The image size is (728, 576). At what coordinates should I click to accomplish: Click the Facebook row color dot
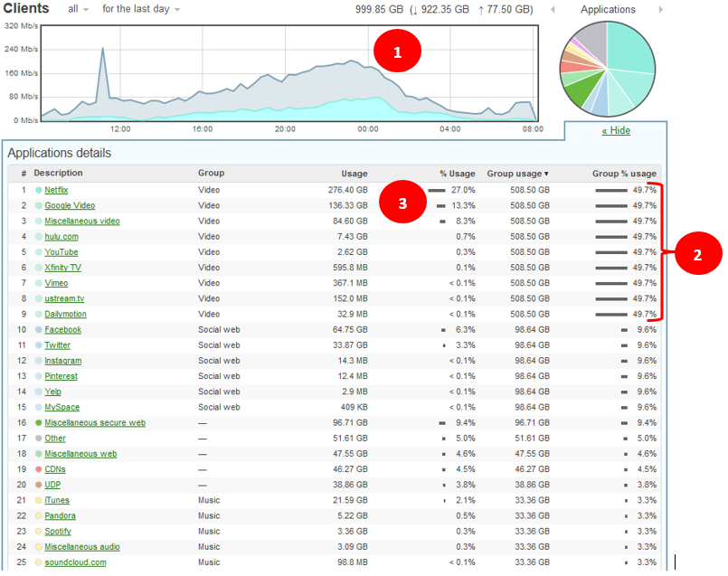[x=39, y=330]
